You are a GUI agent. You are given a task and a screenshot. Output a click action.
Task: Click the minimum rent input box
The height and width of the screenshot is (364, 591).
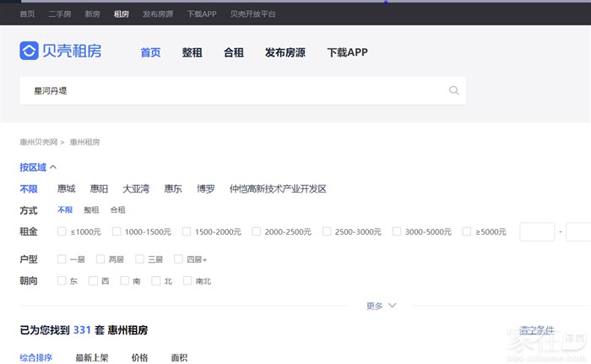pos(536,231)
